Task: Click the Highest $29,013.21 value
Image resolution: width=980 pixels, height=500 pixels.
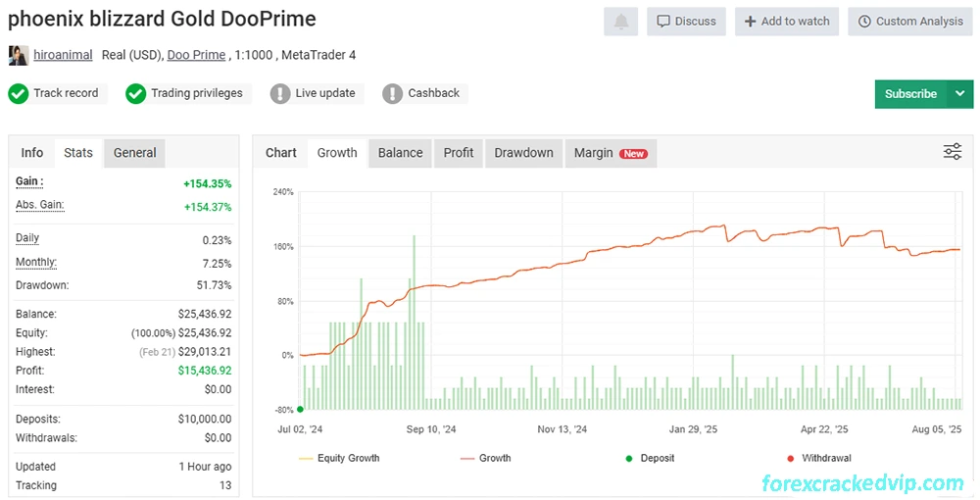Action: tap(205, 352)
